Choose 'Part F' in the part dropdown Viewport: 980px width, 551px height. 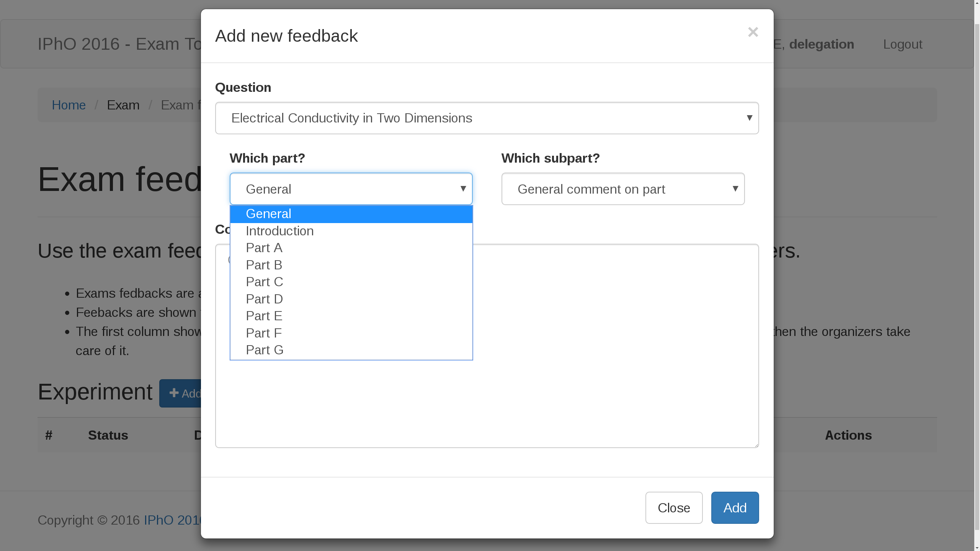[x=263, y=333]
